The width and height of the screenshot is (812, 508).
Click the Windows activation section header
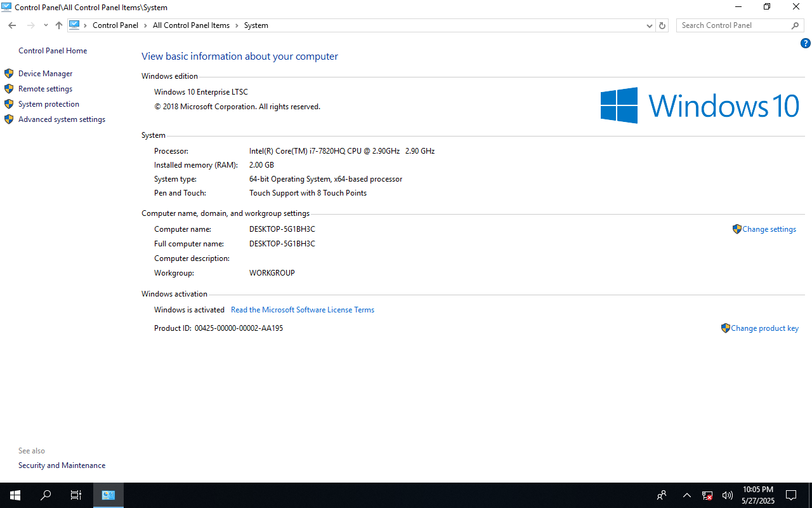tap(174, 294)
